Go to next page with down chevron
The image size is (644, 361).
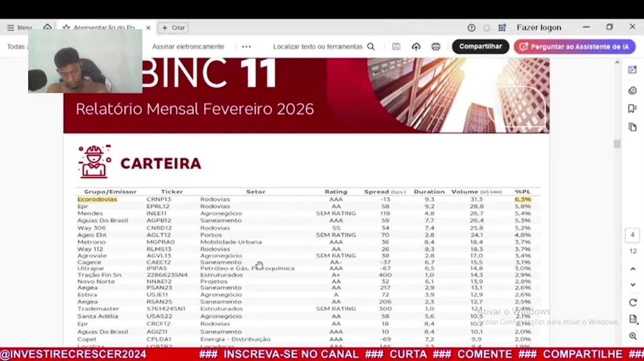632,285
